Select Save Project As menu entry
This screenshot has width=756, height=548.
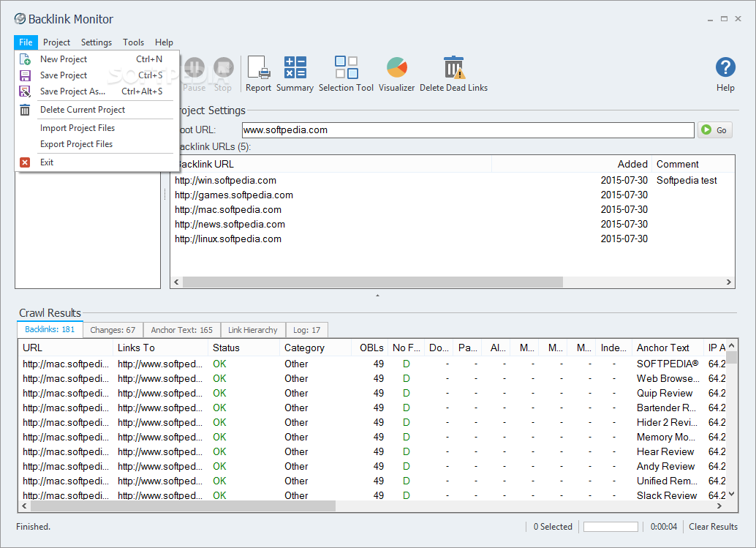coord(72,91)
